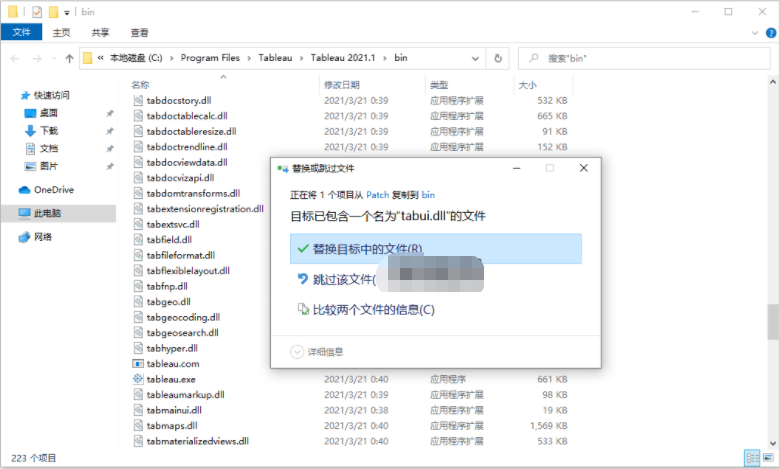Open the 共享 ribbon tab

100,32
